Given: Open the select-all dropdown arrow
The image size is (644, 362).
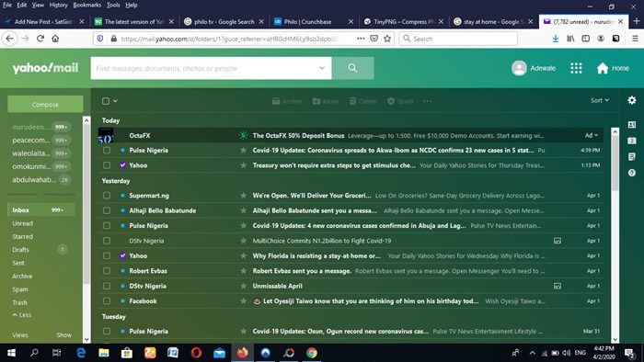Looking at the screenshot, I should (x=115, y=101).
